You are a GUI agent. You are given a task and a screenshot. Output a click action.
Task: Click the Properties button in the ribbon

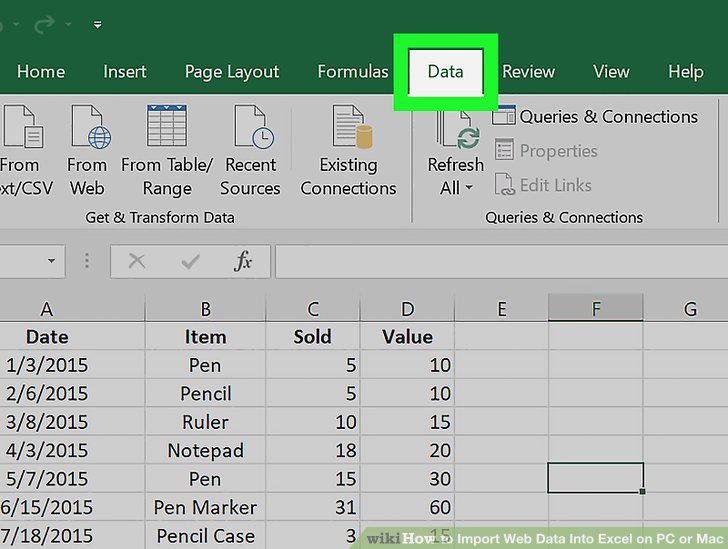(x=546, y=150)
